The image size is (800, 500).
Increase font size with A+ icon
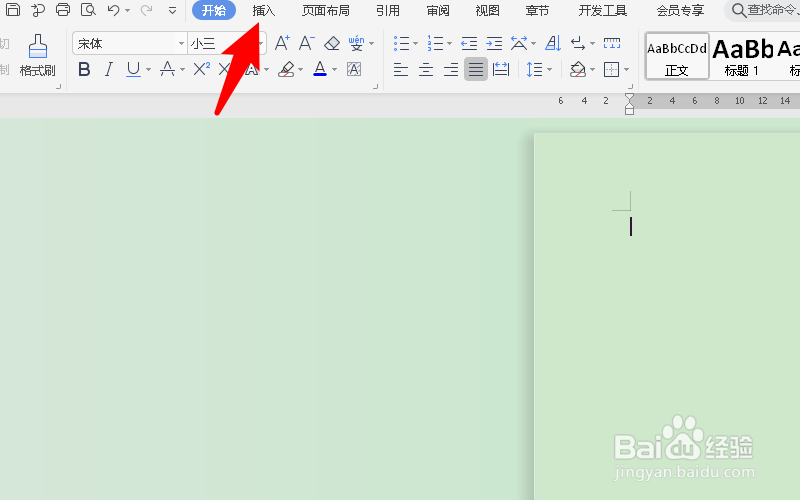click(x=282, y=43)
